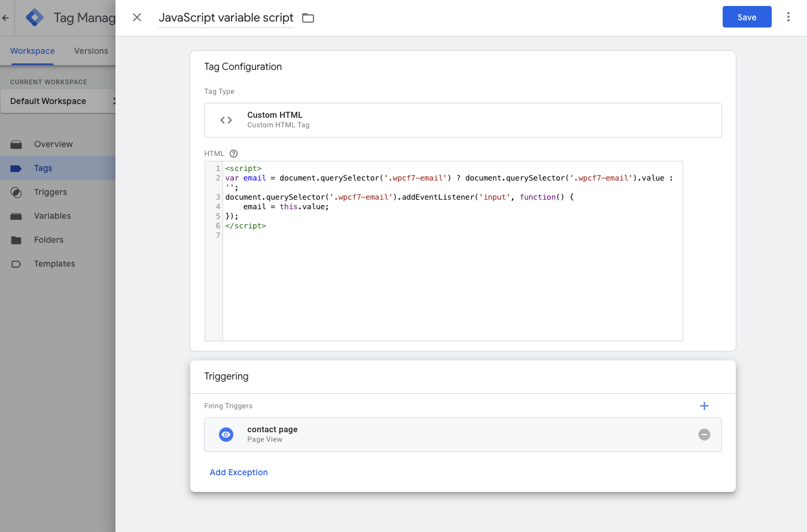Click inside the HTML code editor
Viewport: 807px width, 532px height.
(453, 251)
